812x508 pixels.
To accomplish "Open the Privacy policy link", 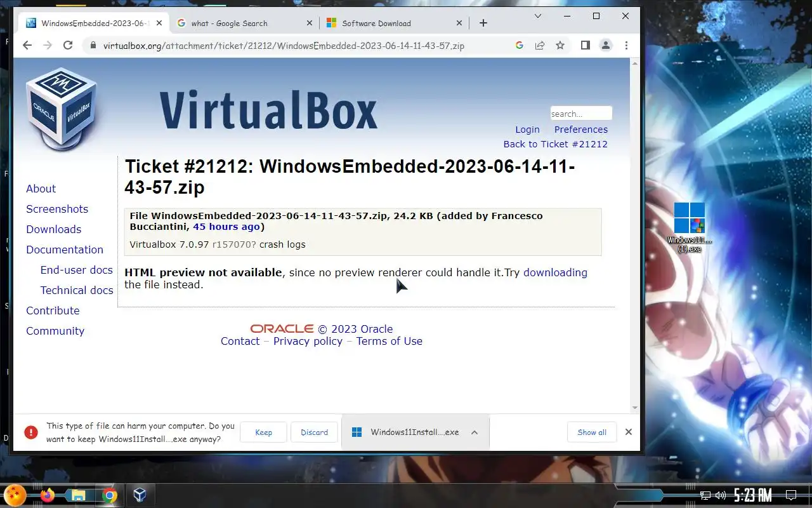I will [x=308, y=341].
